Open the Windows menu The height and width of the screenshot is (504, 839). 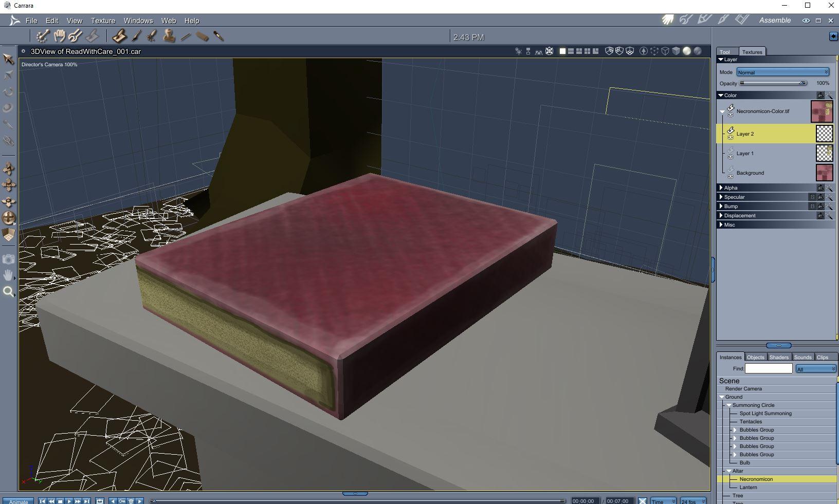coord(138,21)
